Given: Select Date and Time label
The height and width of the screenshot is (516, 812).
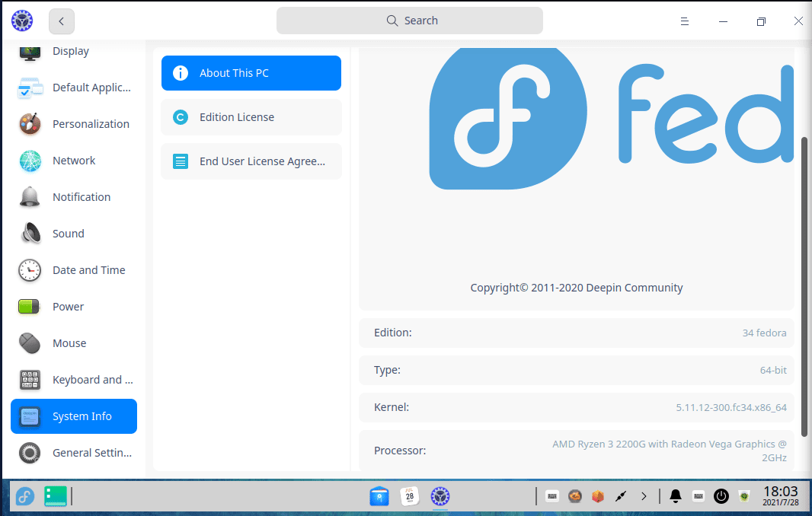Looking at the screenshot, I should pos(89,270).
